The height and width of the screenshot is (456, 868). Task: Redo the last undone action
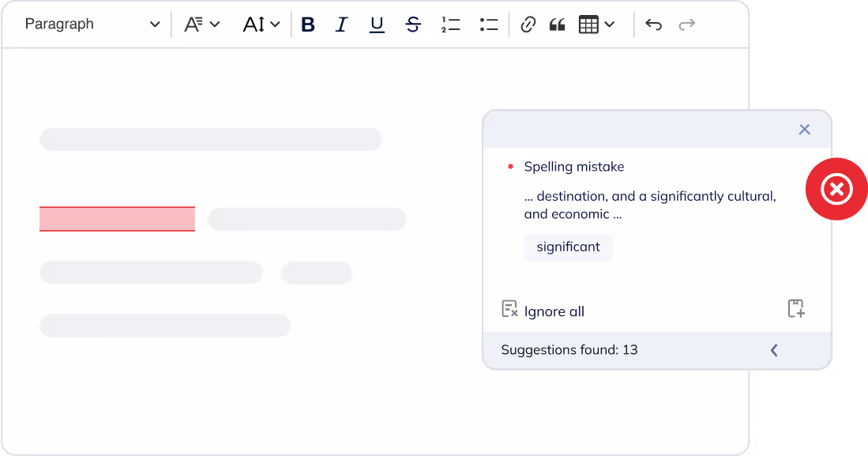(686, 24)
